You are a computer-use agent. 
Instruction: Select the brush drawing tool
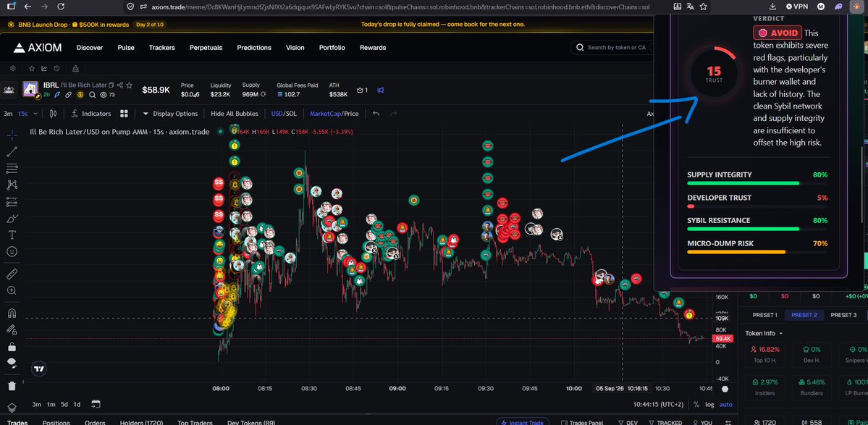[12, 219]
